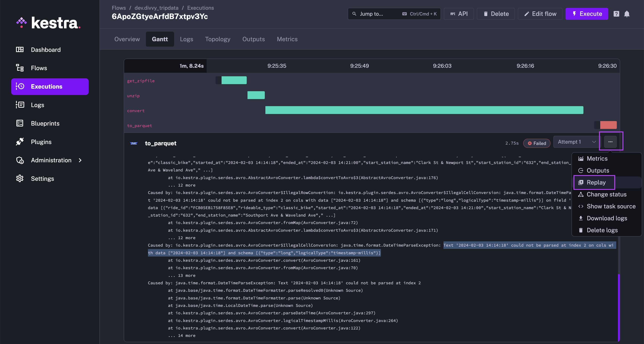644x344 pixels.
Task: Switch to the Outputs tab
Action: [253, 39]
